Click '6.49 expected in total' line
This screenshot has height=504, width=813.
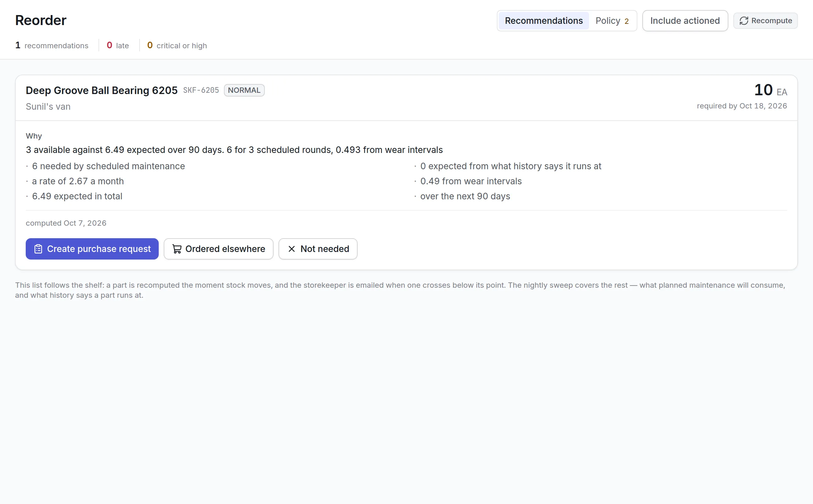[77, 196]
